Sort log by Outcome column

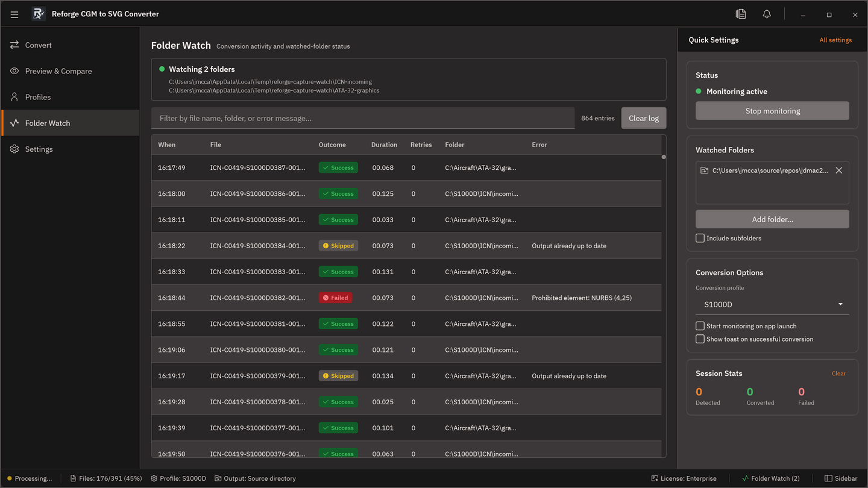[x=332, y=145]
